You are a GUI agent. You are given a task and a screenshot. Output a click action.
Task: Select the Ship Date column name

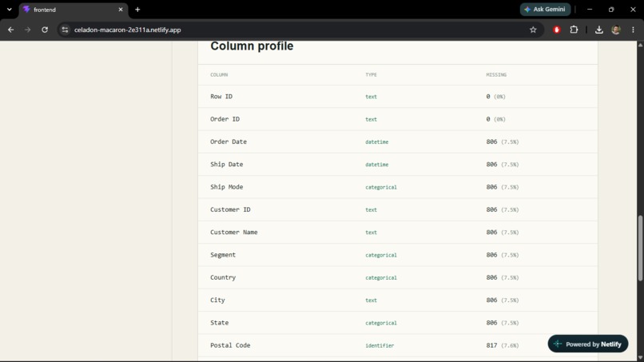pos(226,165)
